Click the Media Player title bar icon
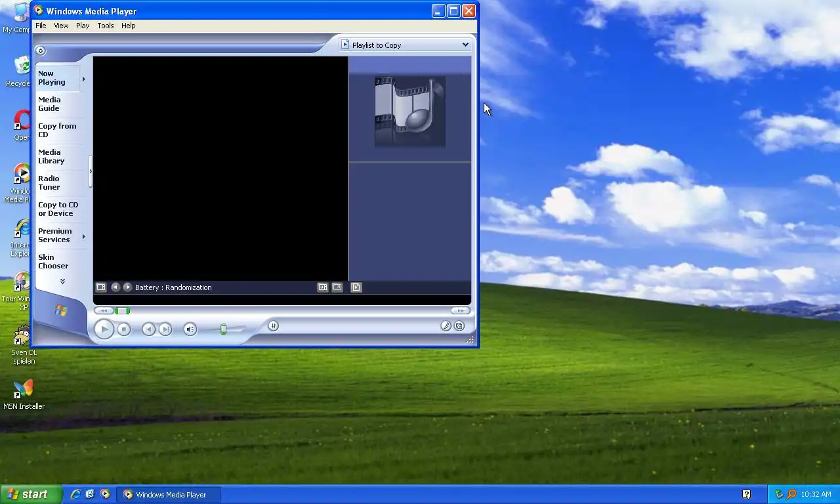 pyautogui.click(x=38, y=10)
